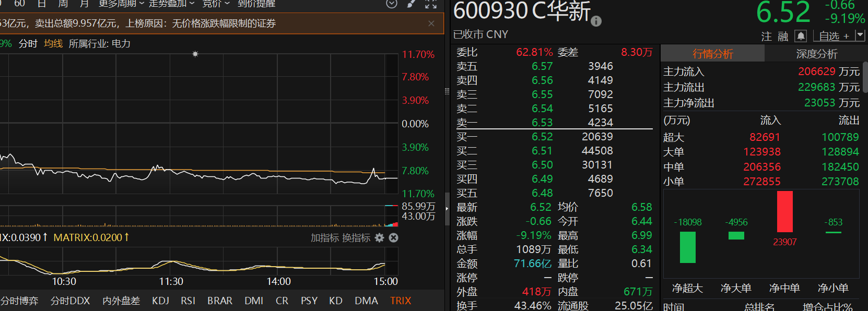The image size is (868, 311).
Task: Click the panel divider collapse handle
Action: click(447, 208)
